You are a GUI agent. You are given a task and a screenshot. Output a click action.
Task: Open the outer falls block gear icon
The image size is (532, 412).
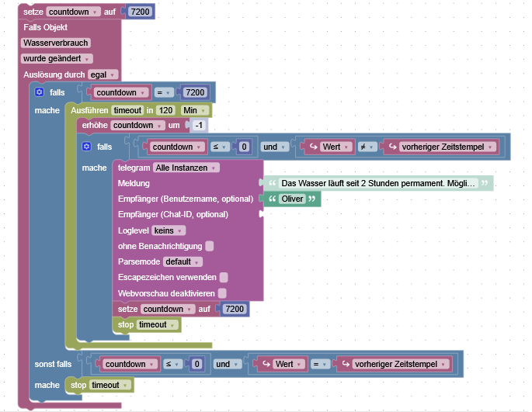[40, 92]
